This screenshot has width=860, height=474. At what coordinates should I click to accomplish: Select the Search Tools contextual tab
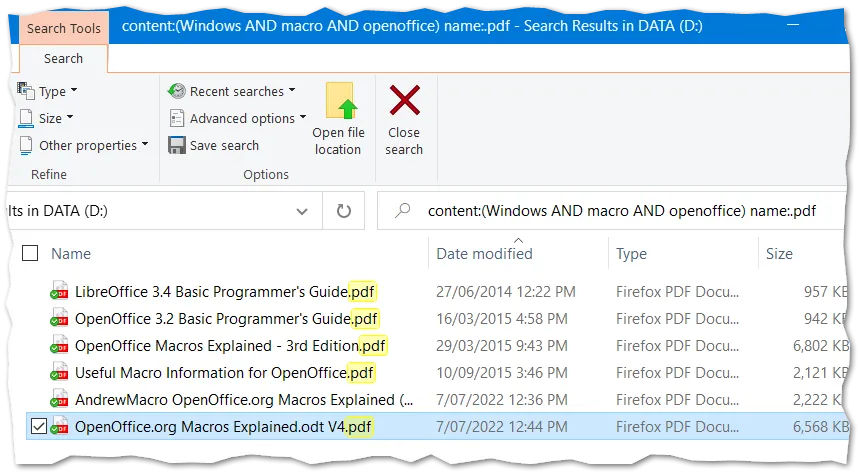63,28
